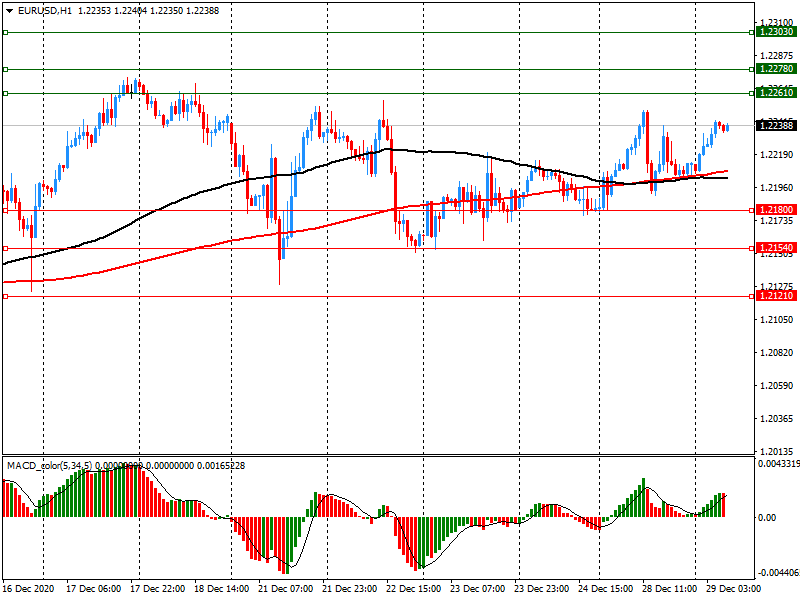Click the MACD_color(5,34,5) indicator label

50,466
